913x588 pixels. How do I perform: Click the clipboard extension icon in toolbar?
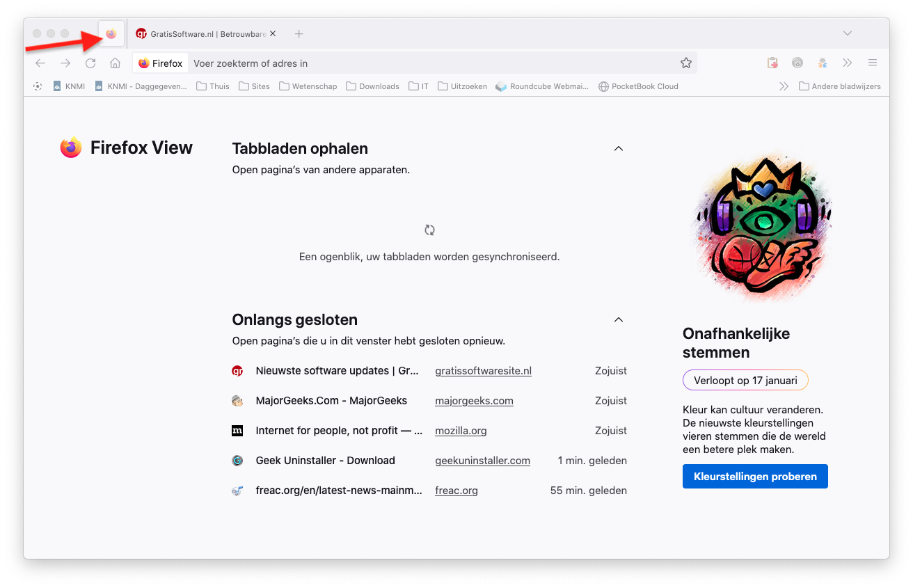[772, 63]
